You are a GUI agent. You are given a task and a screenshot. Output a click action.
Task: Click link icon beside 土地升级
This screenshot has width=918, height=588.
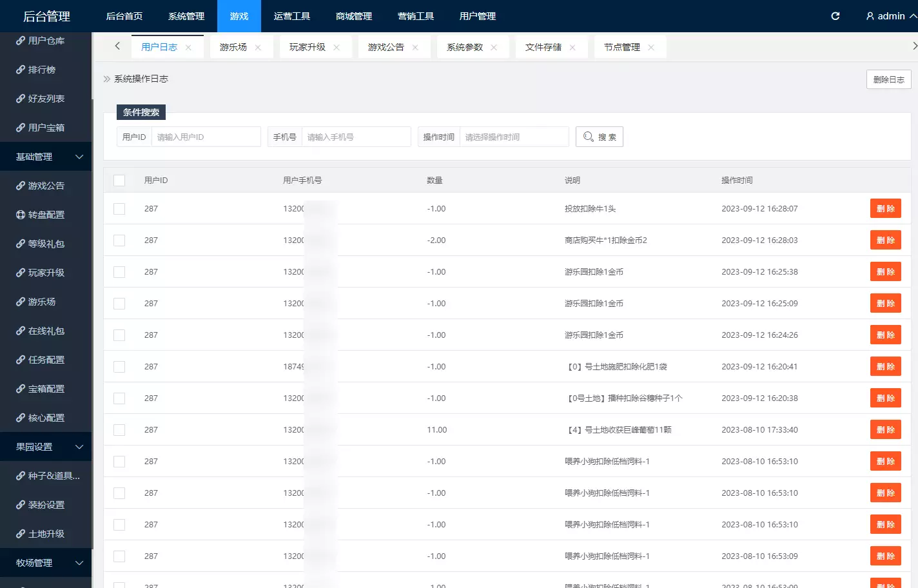coord(21,534)
